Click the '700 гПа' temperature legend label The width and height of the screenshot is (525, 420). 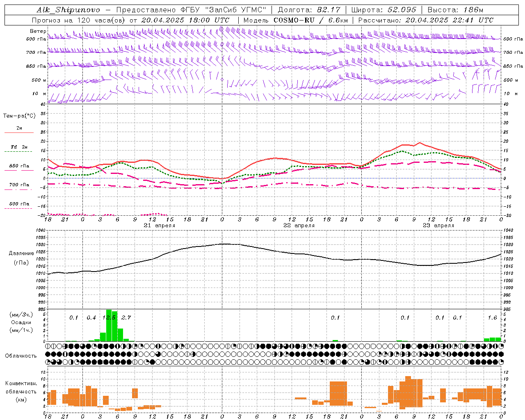tap(19, 185)
